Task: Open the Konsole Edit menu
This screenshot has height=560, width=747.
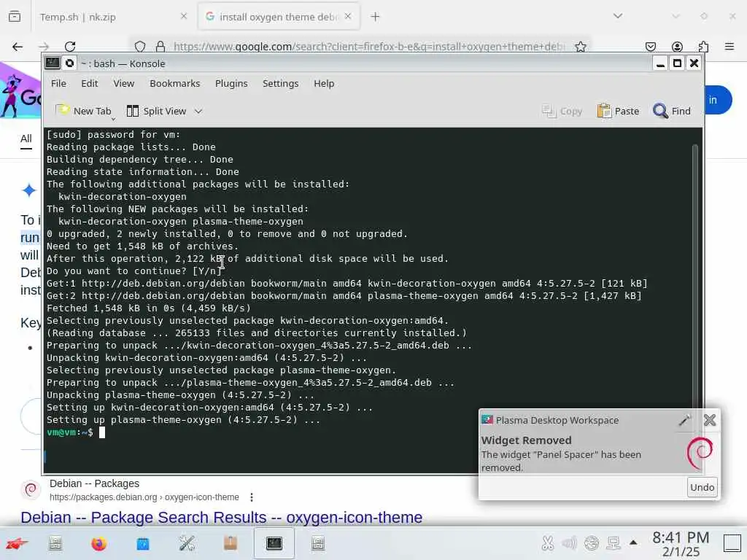Action: point(90,83)
